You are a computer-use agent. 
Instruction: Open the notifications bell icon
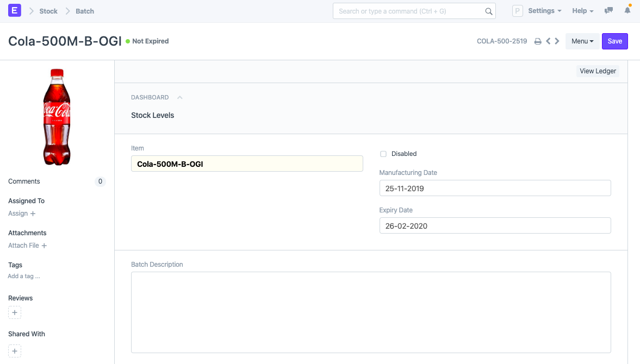[627, 11]
